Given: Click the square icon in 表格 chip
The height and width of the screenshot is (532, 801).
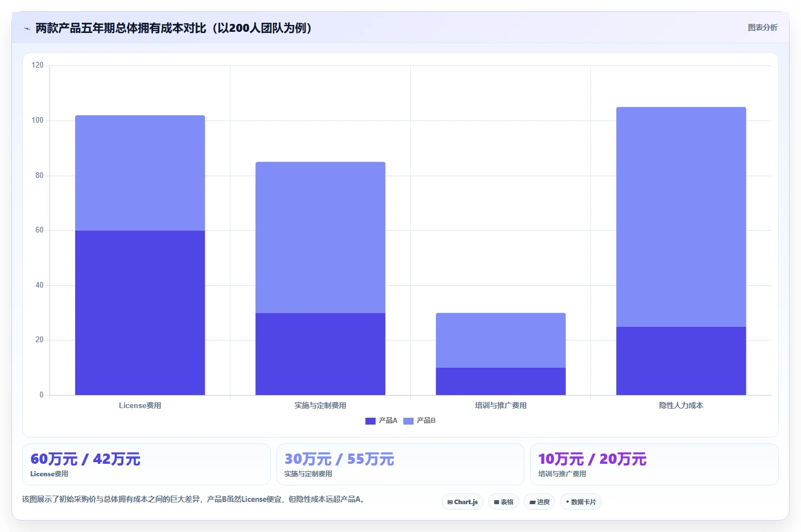Looking at the screenshot, I should pyautogui.click(x=497, y=502).
